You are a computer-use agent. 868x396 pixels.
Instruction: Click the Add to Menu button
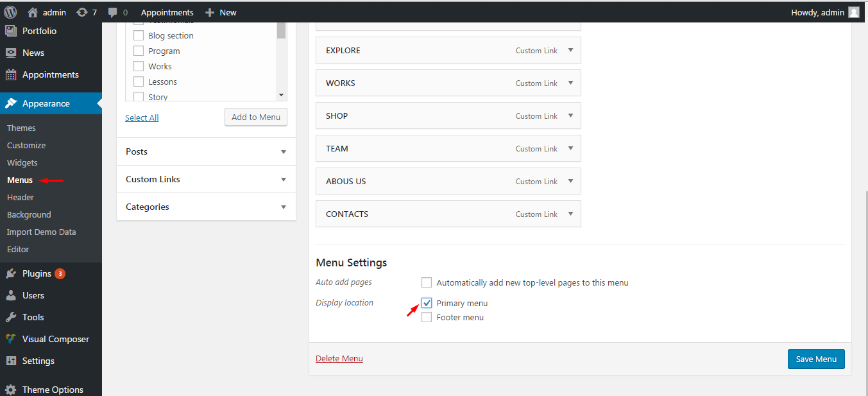click(256, 117)
